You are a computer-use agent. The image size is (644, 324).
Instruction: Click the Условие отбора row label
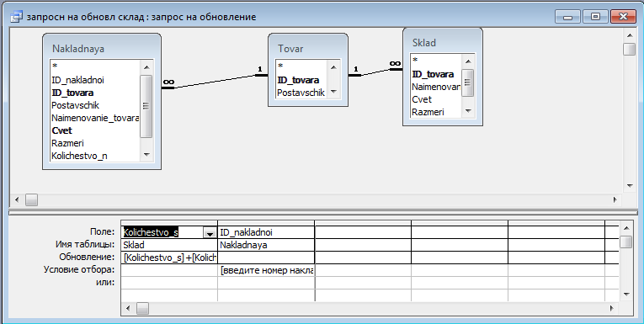click(x=79, y=270)
